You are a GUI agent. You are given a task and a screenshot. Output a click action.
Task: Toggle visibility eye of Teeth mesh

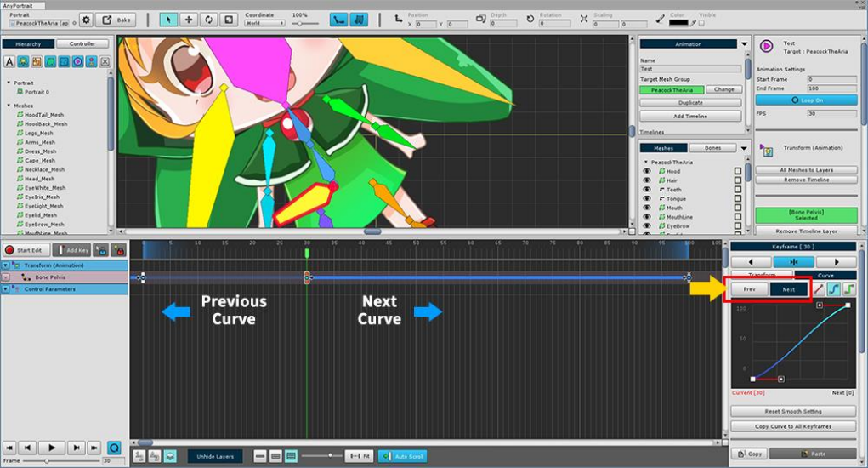(x=647, y=190)
